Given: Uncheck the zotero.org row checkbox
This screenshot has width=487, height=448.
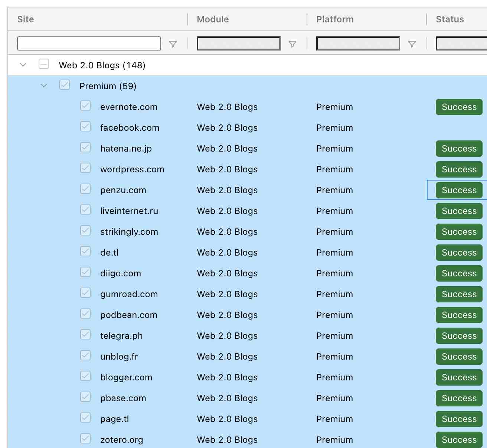Looking at the screenshot, I should tap(85, 439).
